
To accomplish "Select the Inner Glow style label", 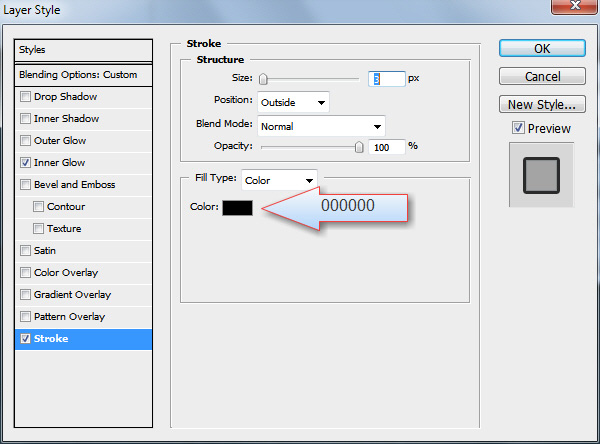I will point(59,162).
